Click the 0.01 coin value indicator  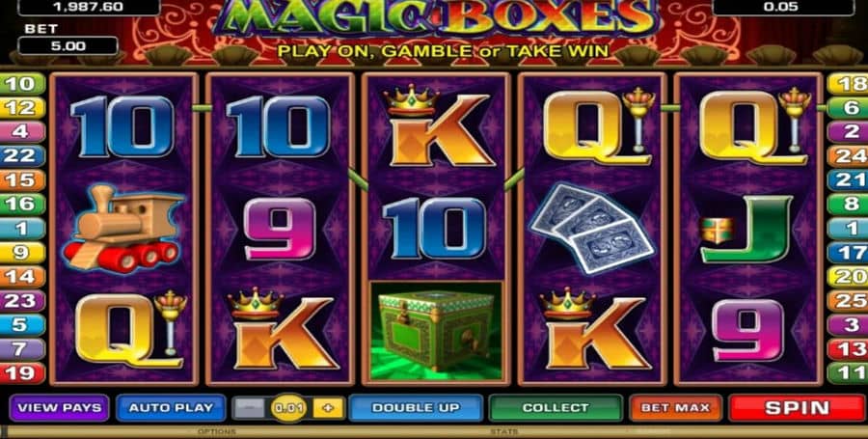point(289,408)
